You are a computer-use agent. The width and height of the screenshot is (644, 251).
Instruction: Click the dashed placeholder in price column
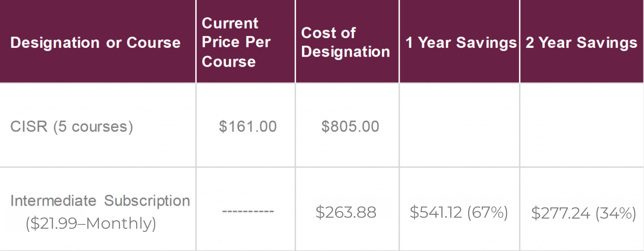point(248,212)
